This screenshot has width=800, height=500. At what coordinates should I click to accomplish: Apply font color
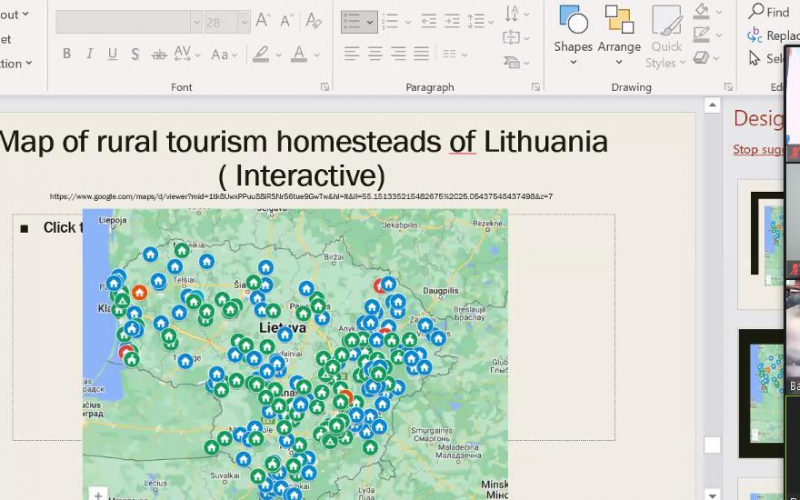pos(299,54)
